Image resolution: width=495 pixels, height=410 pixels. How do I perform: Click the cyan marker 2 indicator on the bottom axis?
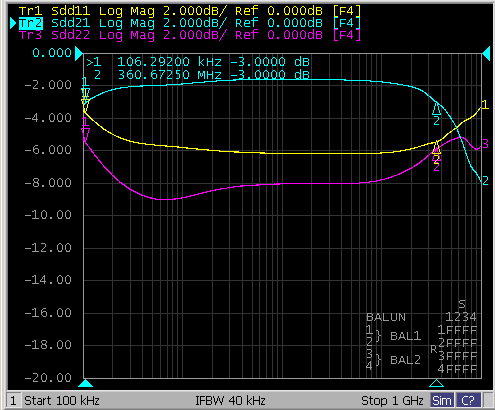(436, 383)
